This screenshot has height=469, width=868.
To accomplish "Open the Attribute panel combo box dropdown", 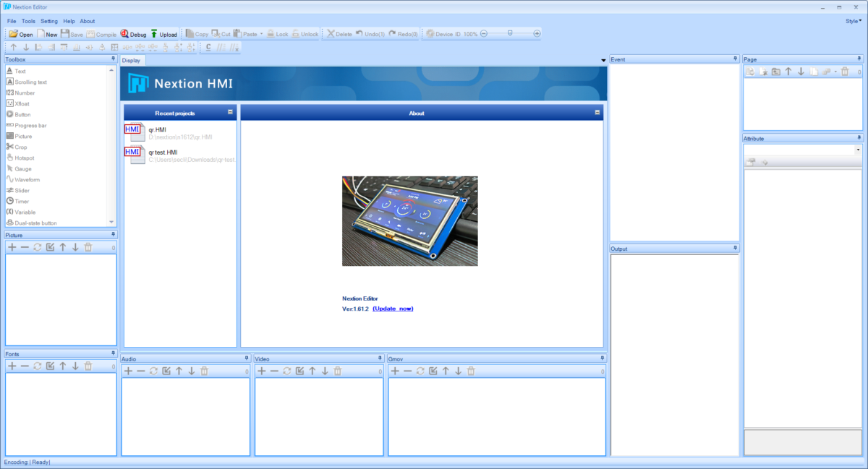I will (x=859, y=149).
